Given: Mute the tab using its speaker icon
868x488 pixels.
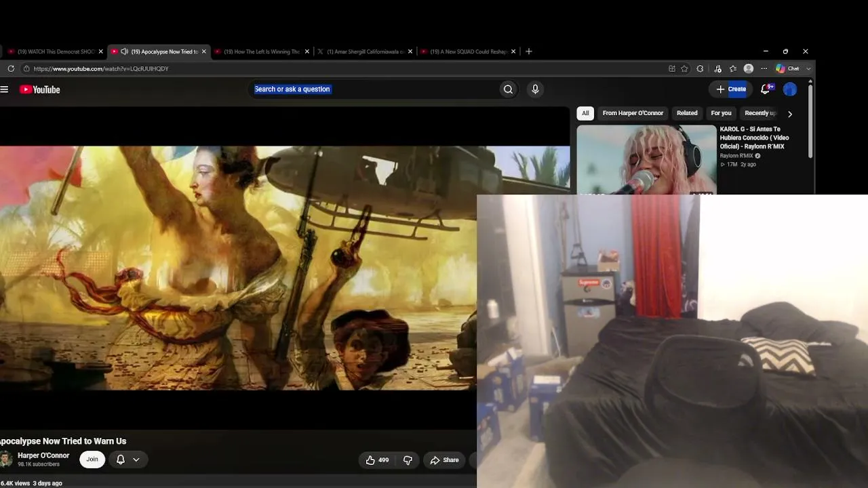Looking at the screenshot, I should 124,52.
